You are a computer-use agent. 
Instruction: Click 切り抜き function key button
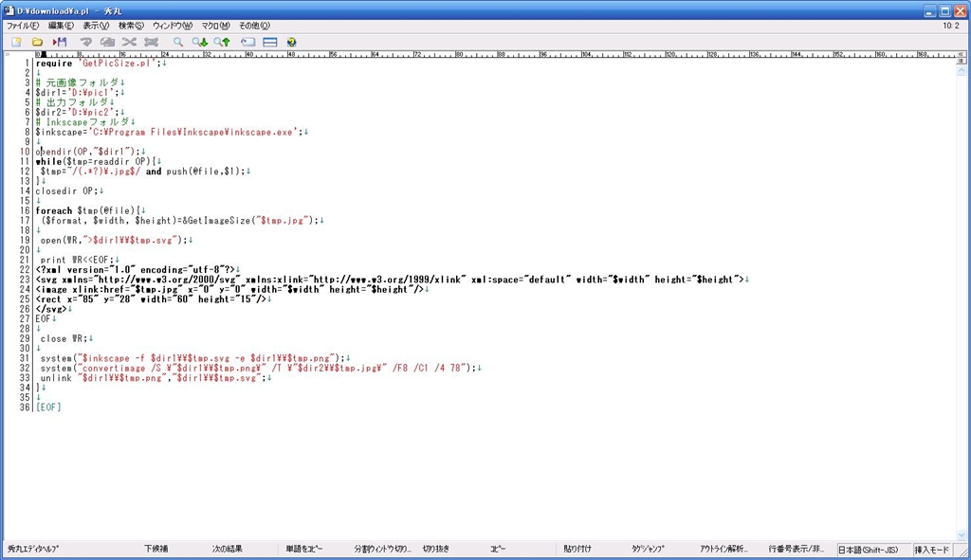click(x=436, y=549)
